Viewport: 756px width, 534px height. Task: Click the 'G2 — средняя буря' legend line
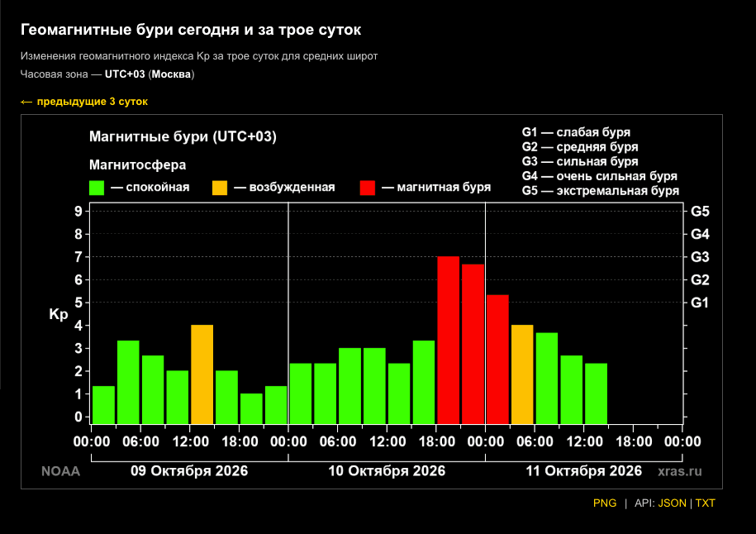click(x=580, y=146)
